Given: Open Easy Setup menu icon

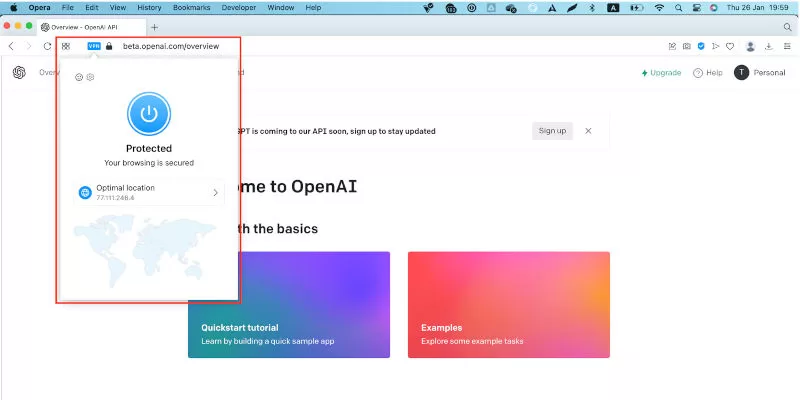Looking at the screenshot, I should [787, 46].
